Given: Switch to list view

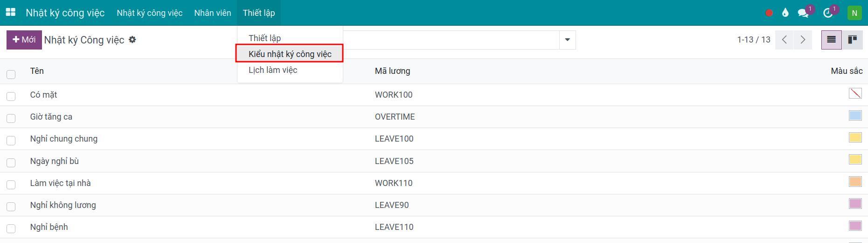Looking at the screenshot, I should [832, 40].
